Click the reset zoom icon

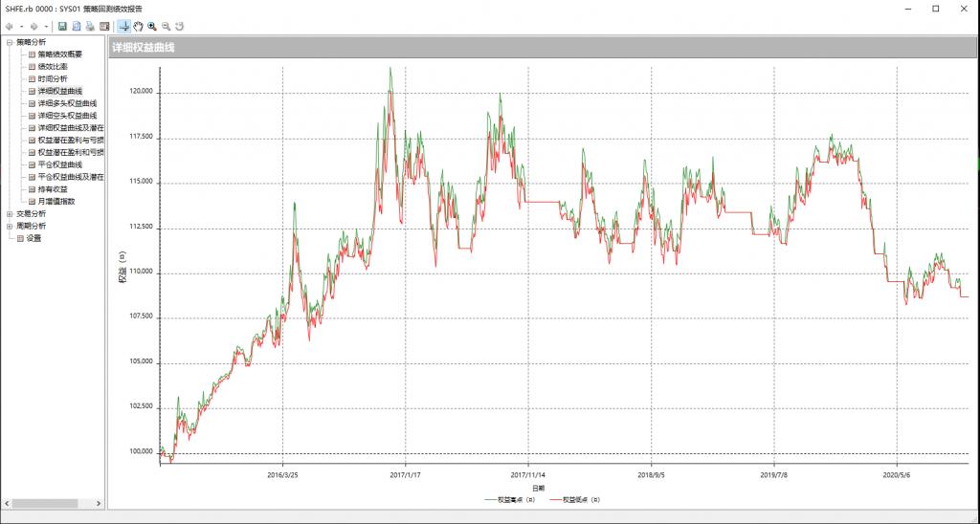(x=180, y=26)
